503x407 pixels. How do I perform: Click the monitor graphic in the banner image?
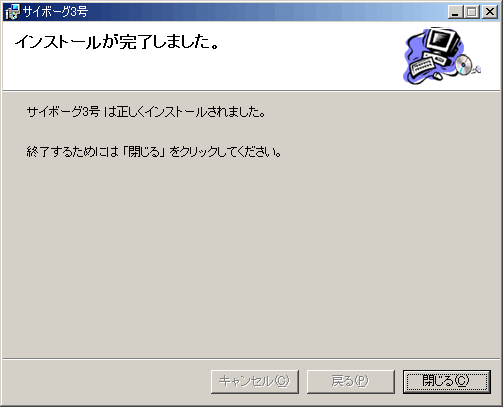(x=443, y=41)
